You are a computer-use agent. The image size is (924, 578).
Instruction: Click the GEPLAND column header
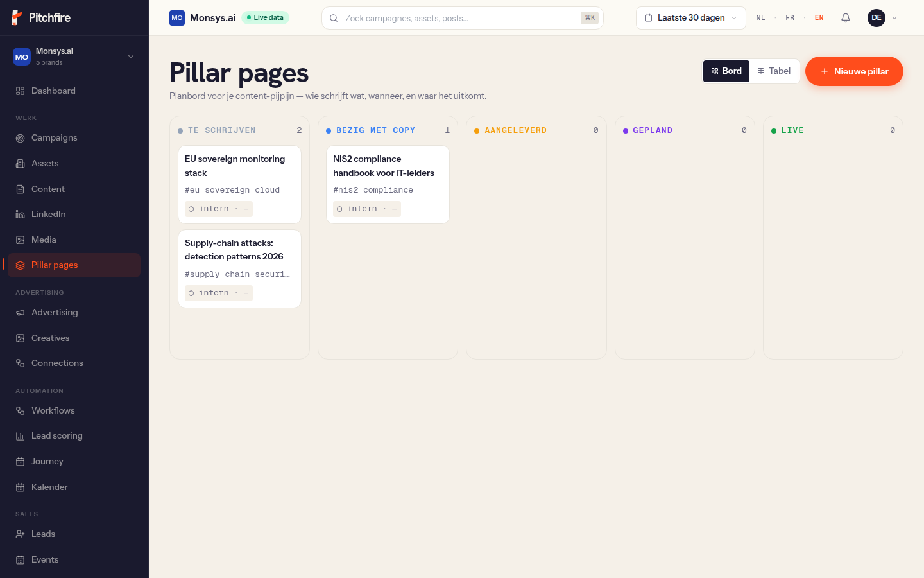(685, 130)
